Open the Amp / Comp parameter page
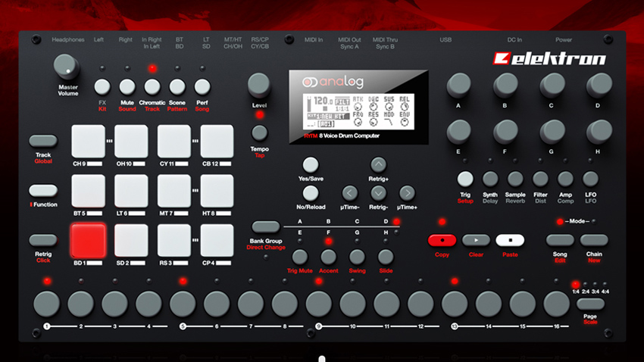Screen dimensions: 644x362 click(x=565, y=179)
